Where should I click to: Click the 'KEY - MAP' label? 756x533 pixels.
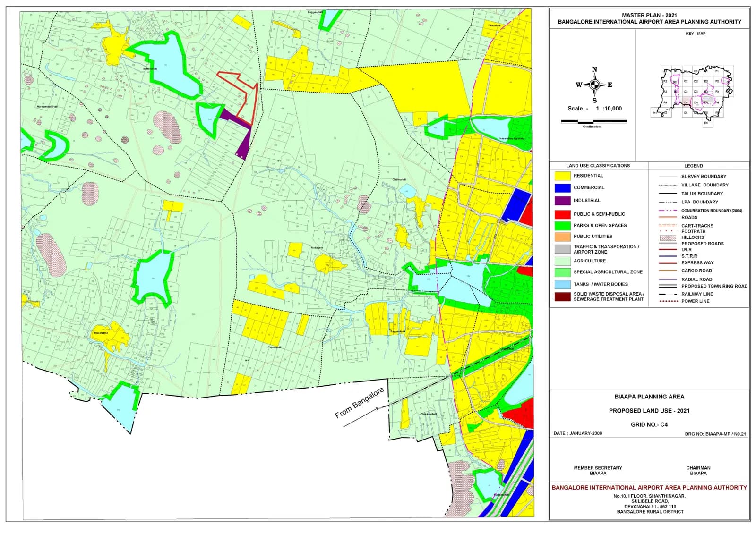(696, 34)
